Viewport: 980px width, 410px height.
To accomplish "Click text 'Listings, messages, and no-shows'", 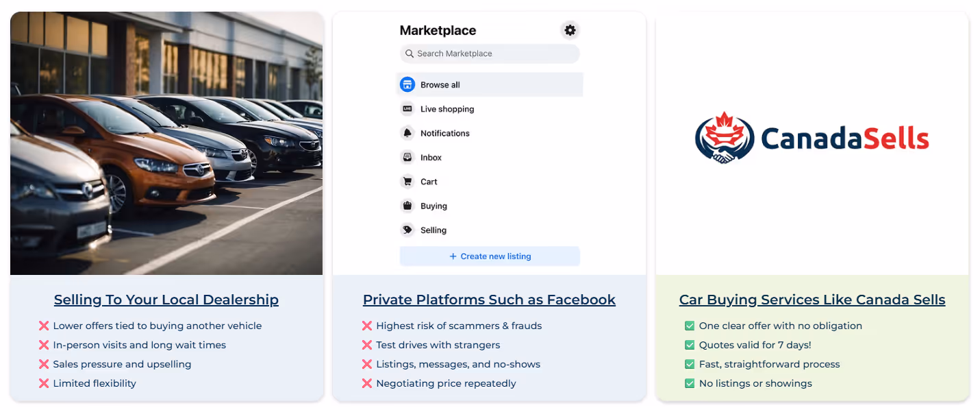I will pyautogui.click(x=458, y=364).
